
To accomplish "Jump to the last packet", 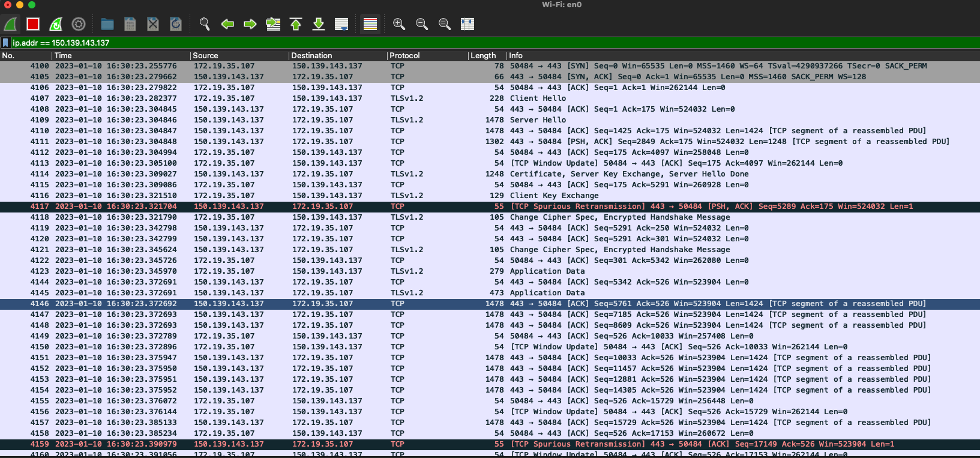I will pos(319,24).
